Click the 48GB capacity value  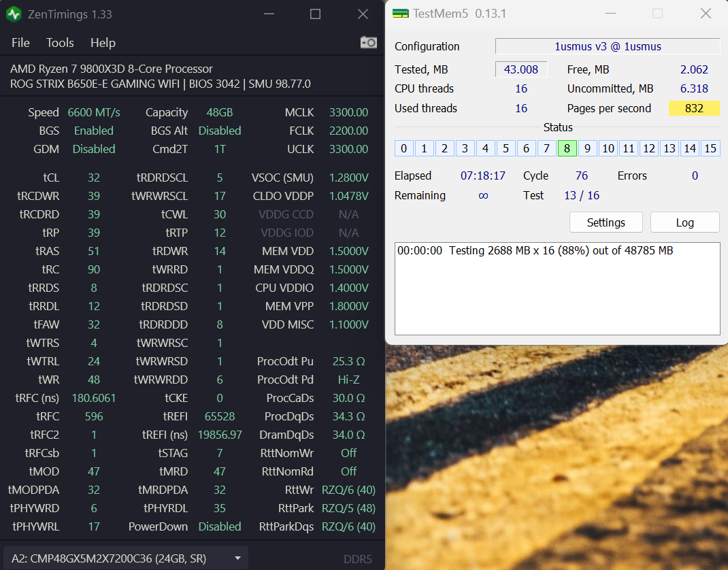(220, 112)
